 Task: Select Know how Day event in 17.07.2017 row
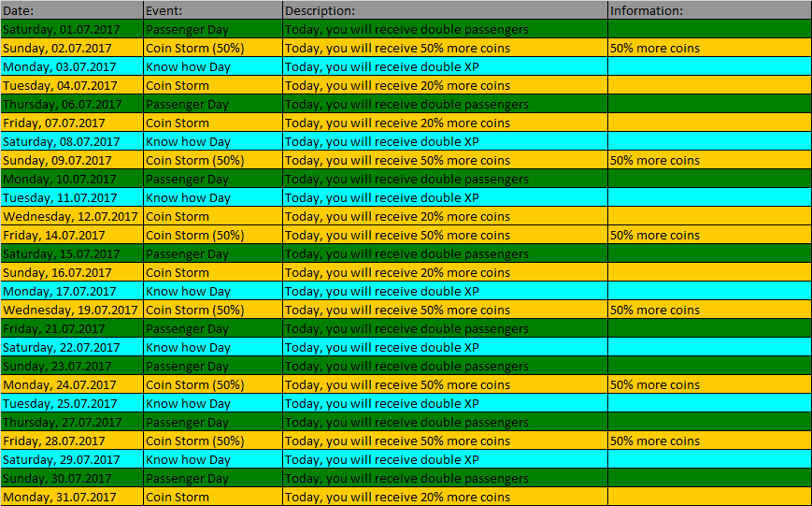[x=213, y=292]
